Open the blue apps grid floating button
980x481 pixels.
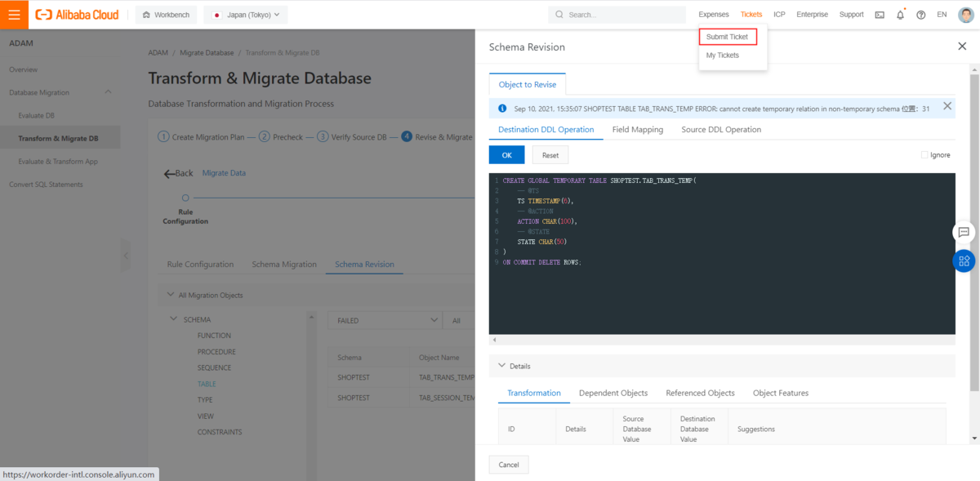point(964,261)
